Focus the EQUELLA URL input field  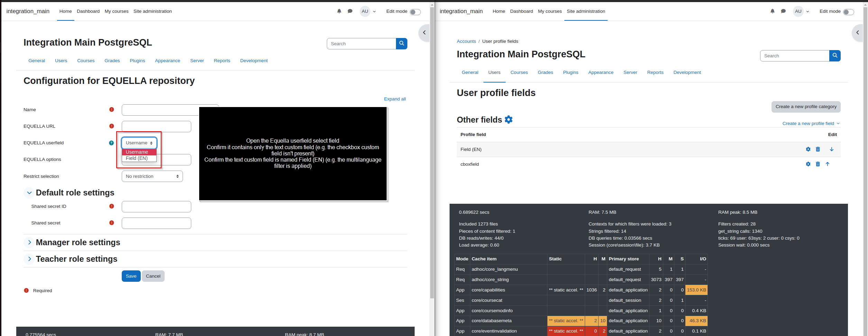[156, 126]
